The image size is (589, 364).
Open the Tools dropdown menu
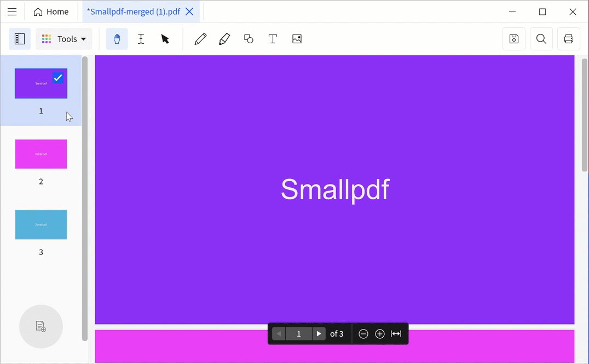64,39
